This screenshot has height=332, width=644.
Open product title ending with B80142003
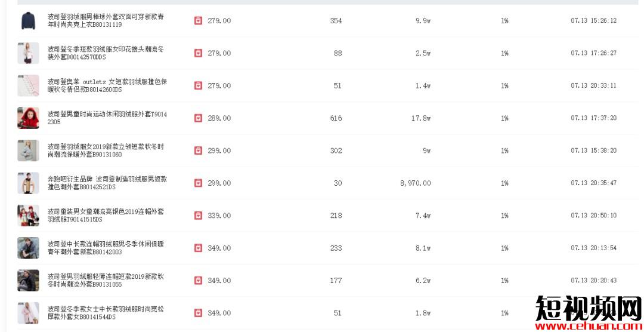106,248
